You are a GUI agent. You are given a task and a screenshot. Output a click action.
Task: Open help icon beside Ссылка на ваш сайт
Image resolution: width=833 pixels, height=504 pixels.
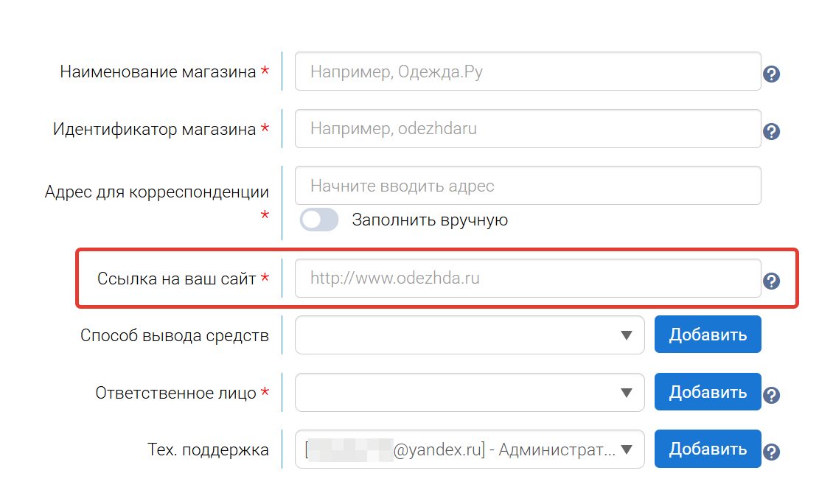tap(771, 281)
